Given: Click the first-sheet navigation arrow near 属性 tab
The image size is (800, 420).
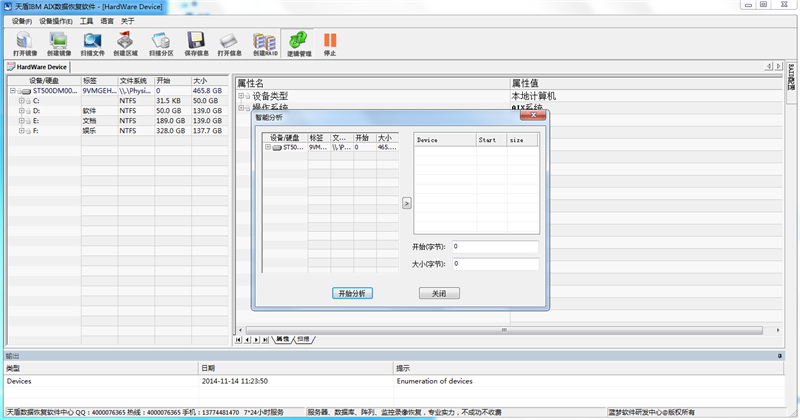Looking at the screenshot, I should point(238,340).
